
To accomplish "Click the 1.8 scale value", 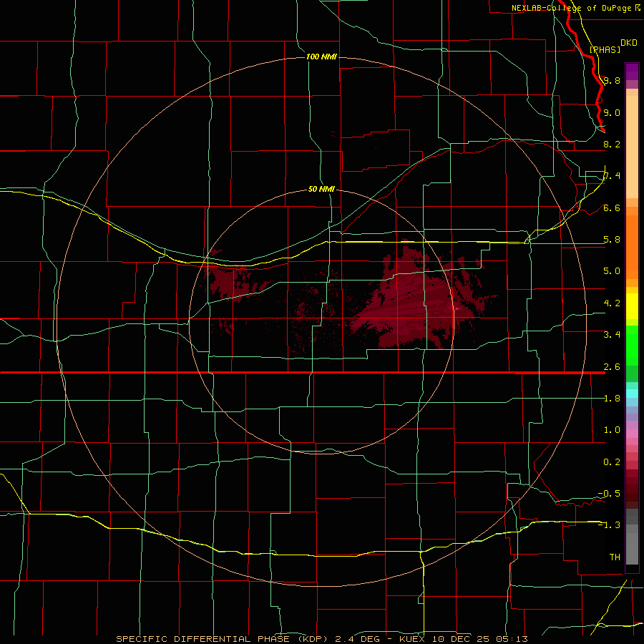I will [x=612, y=399].
